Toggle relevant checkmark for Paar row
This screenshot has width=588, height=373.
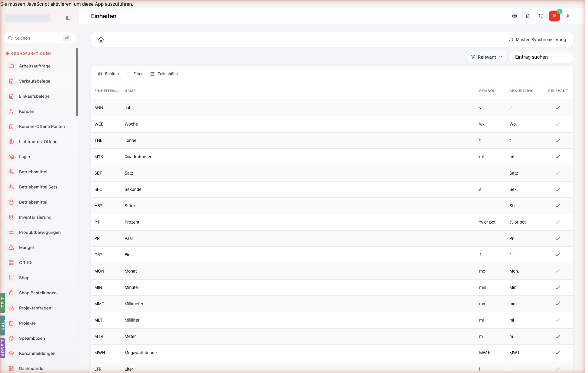[558, 238]
